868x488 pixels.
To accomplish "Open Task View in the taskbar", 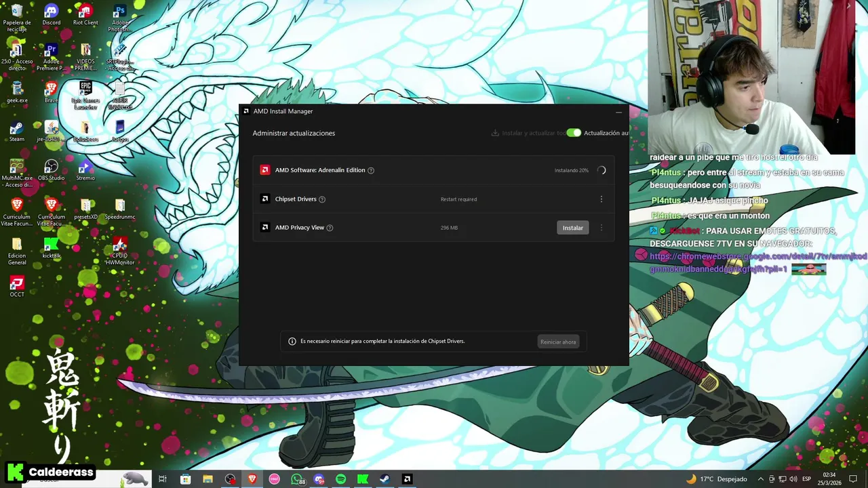I will tap(163, 479).
